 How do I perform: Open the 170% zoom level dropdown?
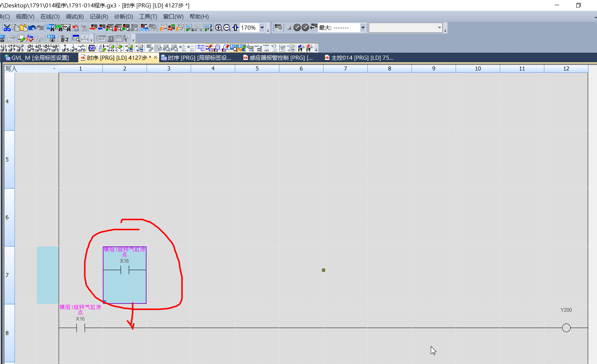click(262, 28)
